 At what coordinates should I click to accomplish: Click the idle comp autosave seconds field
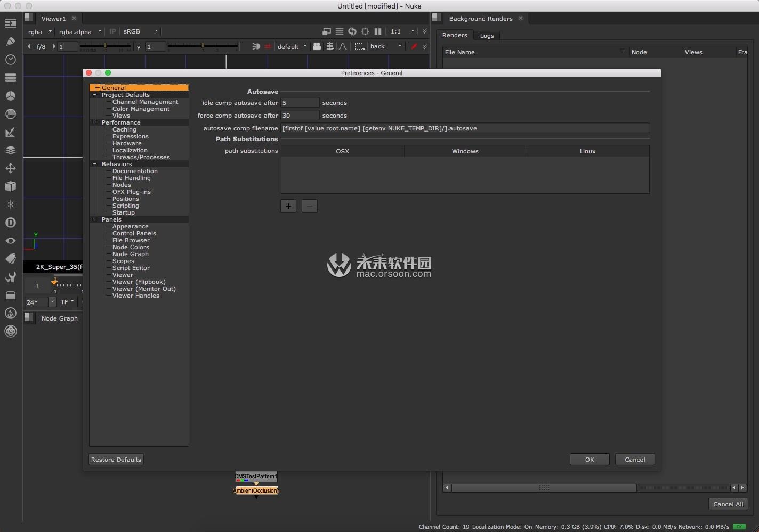pyautogui.click(x=300, y=103)
